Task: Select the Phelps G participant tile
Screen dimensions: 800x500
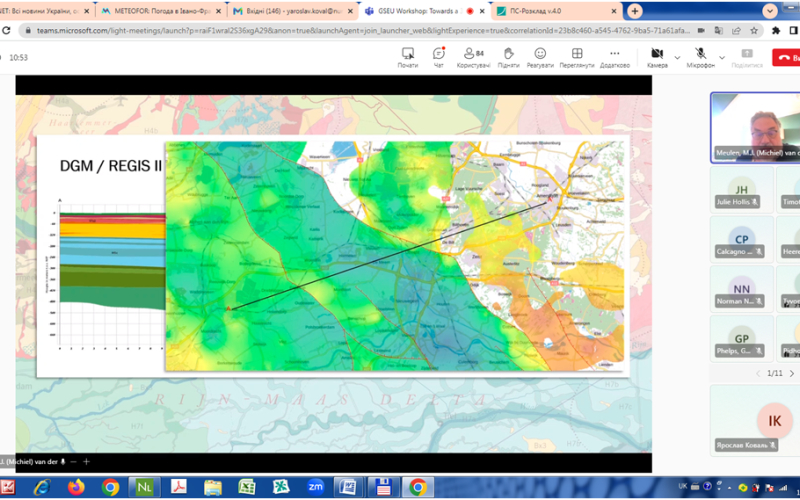Action: (741, 339)
